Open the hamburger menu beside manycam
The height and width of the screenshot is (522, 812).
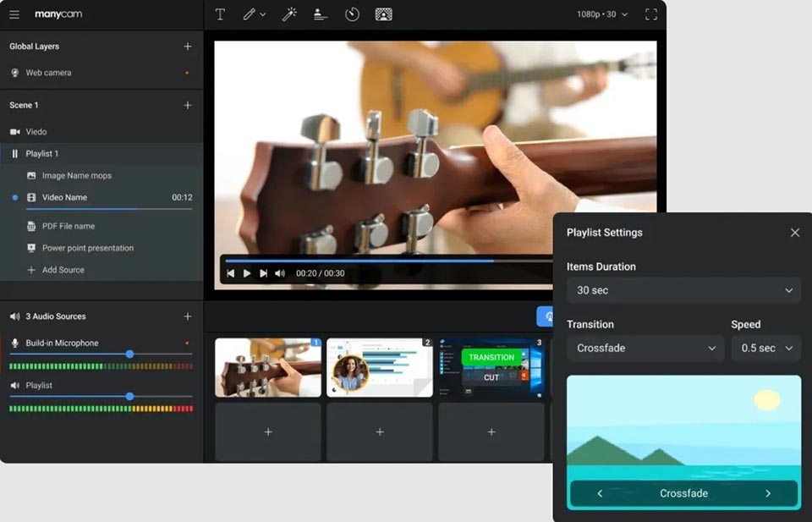(14, 14)
